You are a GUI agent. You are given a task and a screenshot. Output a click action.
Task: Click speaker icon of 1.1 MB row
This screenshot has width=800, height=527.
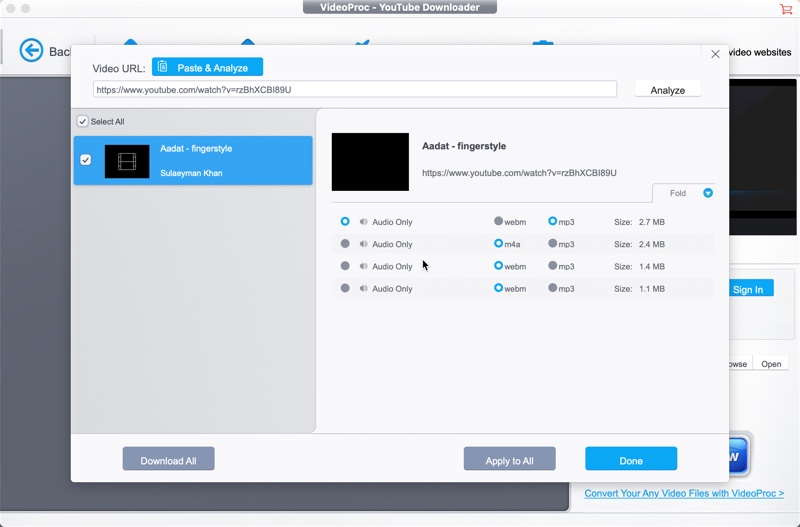pyautogui.click(x=363, y=288)
